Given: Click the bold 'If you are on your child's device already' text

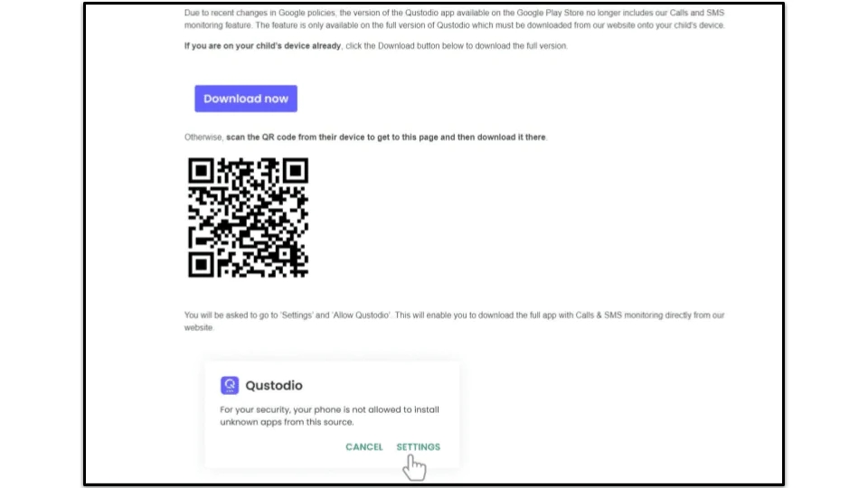Looking at the screenshot, I should click(262, 46).
